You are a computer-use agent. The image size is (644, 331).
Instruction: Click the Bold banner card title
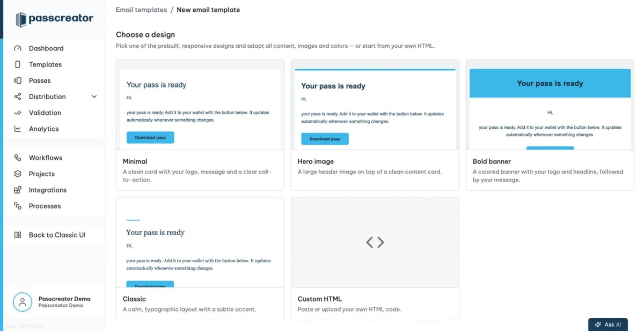(x=492, y=161)
